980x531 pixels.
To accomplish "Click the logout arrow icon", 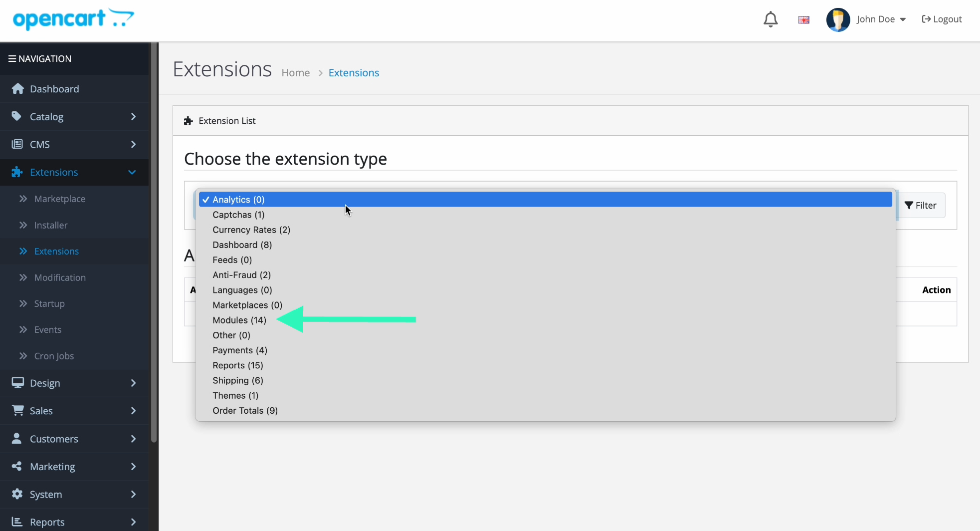I will [x=926, y=19].
